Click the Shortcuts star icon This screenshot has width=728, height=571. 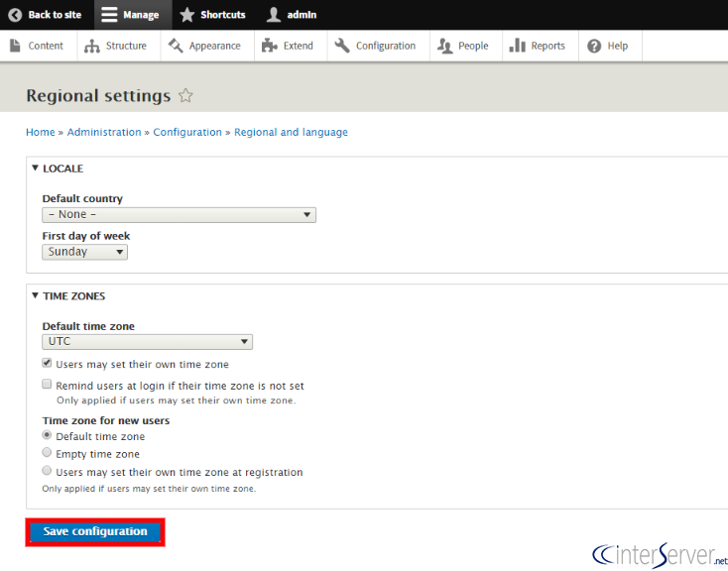point(187,15)
